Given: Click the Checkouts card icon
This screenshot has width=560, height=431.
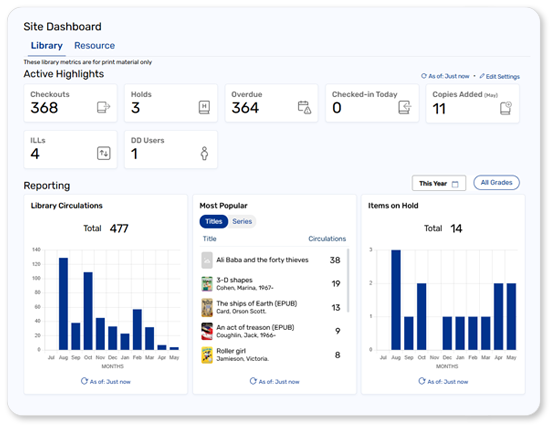Looking at the screenshot, I should pos(104,107).
